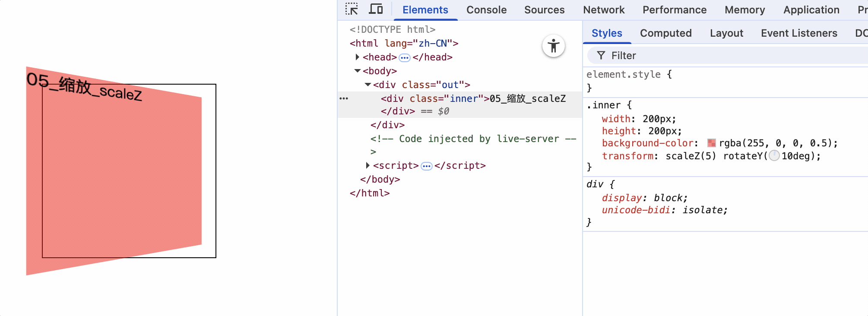
Task: Select the live-server comment node
Action: [x=473, y=145]
